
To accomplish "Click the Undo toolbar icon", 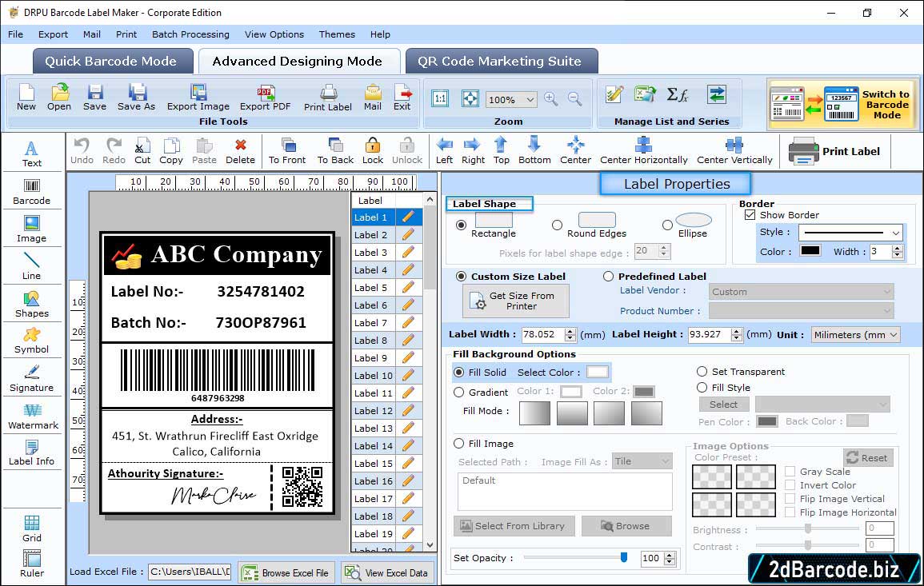I will click(82, 151).
